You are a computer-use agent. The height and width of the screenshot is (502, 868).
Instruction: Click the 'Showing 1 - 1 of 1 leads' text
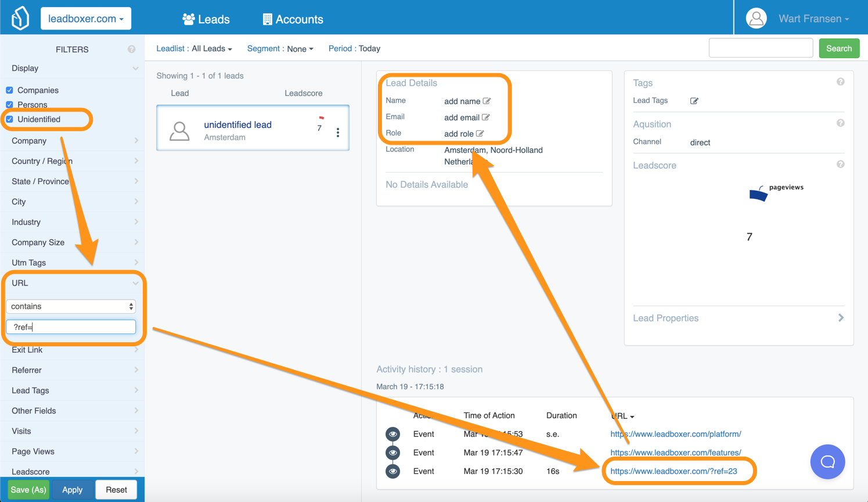(x=200, y=76)
